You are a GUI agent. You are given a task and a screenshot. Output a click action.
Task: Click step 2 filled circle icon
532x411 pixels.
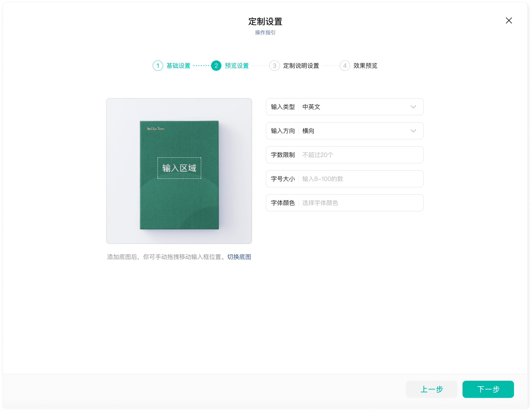pos(216,66)
